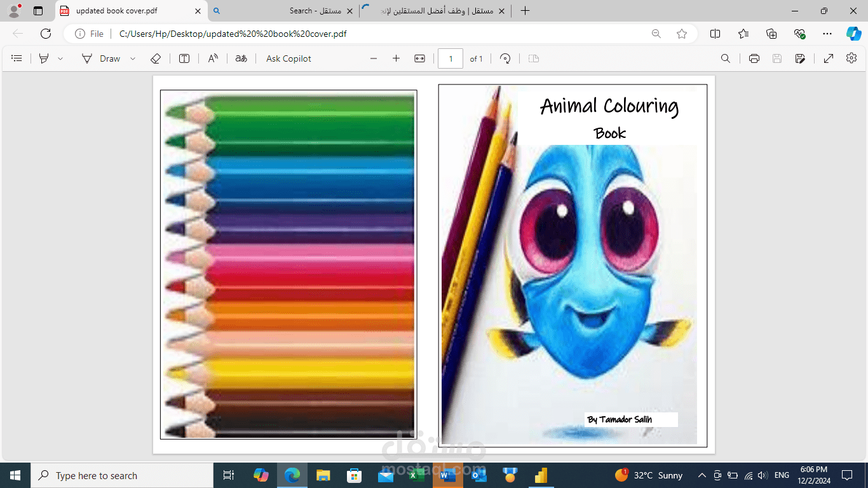Image resolution: width=868 pixels, height=488 pixels.
Task: Open Windows Start menu
Action: [15, 475]
